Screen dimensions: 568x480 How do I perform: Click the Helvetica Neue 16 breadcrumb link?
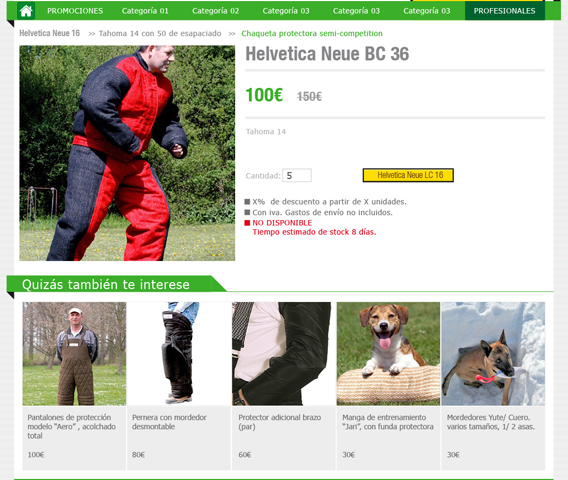click(x=50, y=33)
